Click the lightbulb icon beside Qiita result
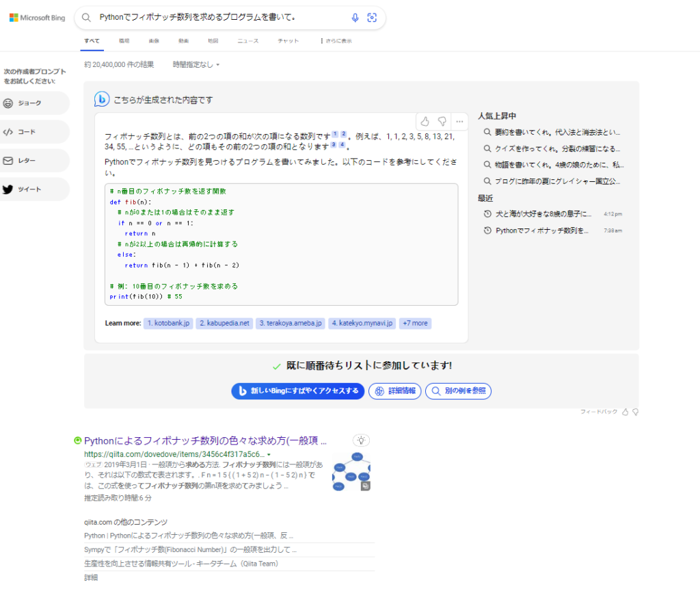The height and width of the screenshot is (591, 700). click(361, 441)
